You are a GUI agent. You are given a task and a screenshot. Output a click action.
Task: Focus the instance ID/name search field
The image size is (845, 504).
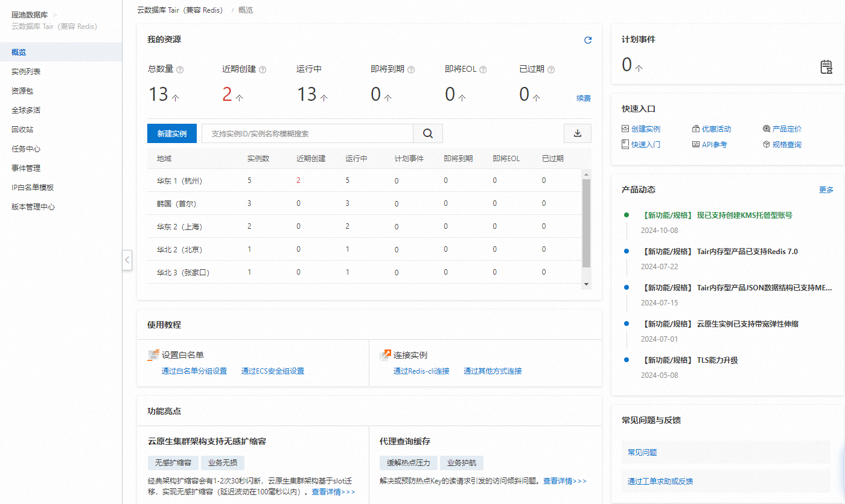point(307,133)
